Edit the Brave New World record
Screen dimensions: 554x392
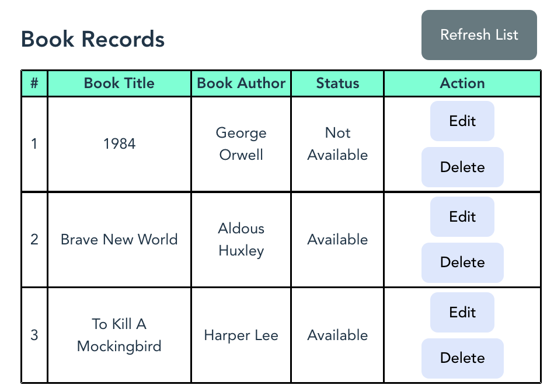(462, 216)
